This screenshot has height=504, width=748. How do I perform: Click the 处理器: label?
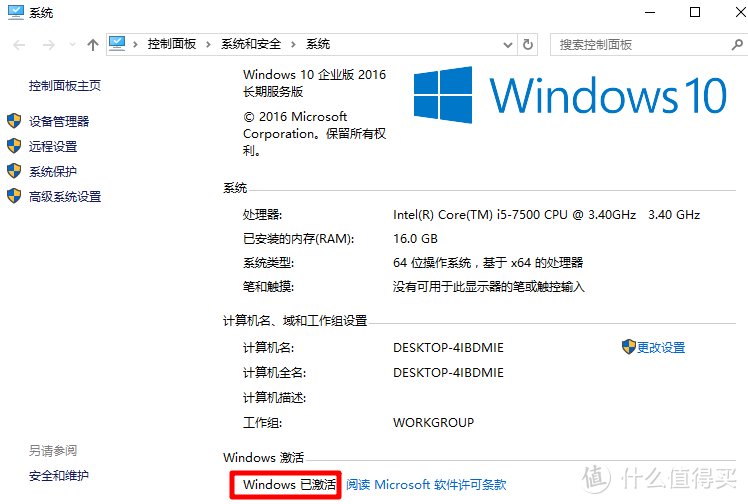pyautogui.click(x=262, y=215)
